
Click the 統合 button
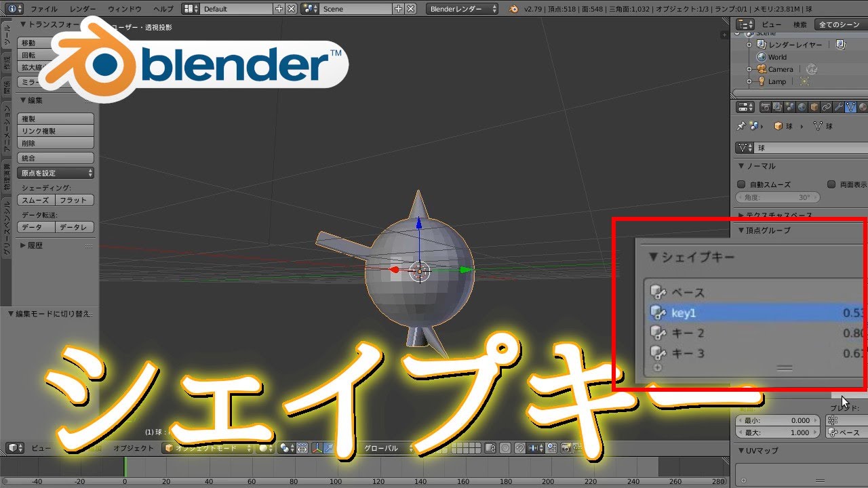pyautogui.click(x=56, y=158)
